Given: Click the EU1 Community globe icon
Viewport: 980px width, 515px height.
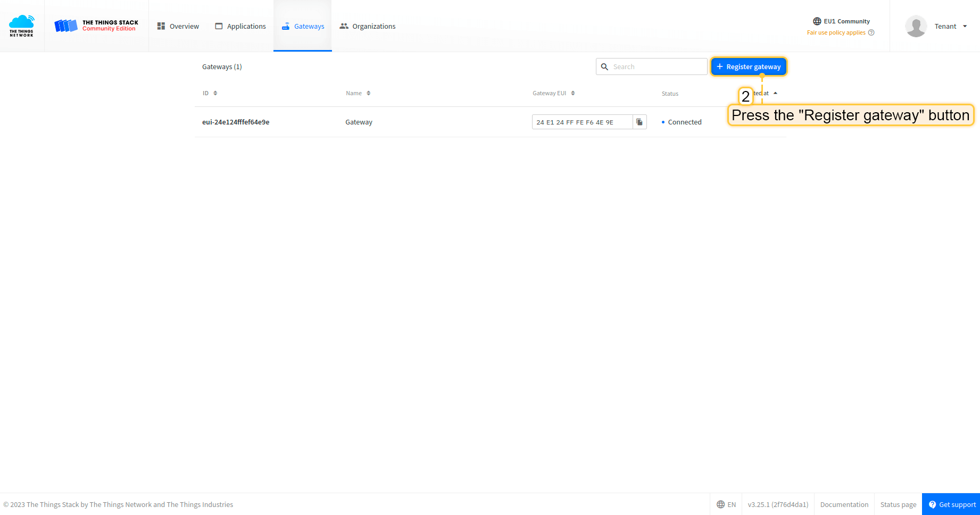Looking at the screenshot, I should (x=817, y=21).
